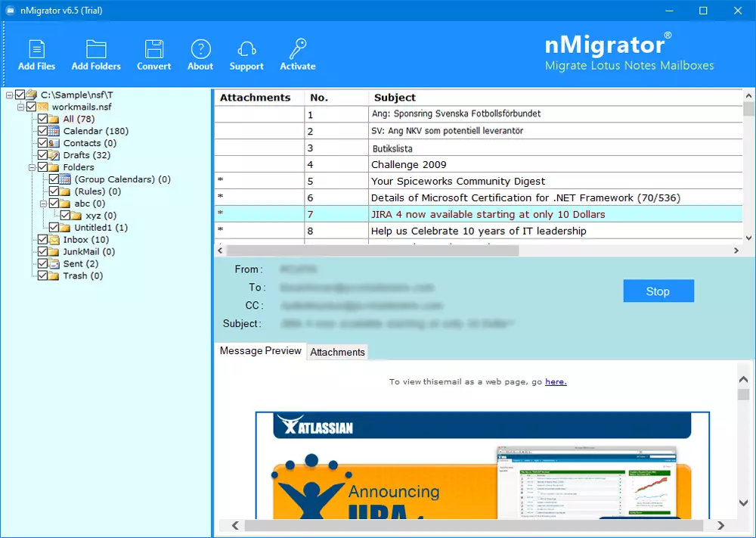This screenshot has height=538, width=756.
Task: Uncheck the Calendar (180) checkbox
Action: (x=42, y=131)
